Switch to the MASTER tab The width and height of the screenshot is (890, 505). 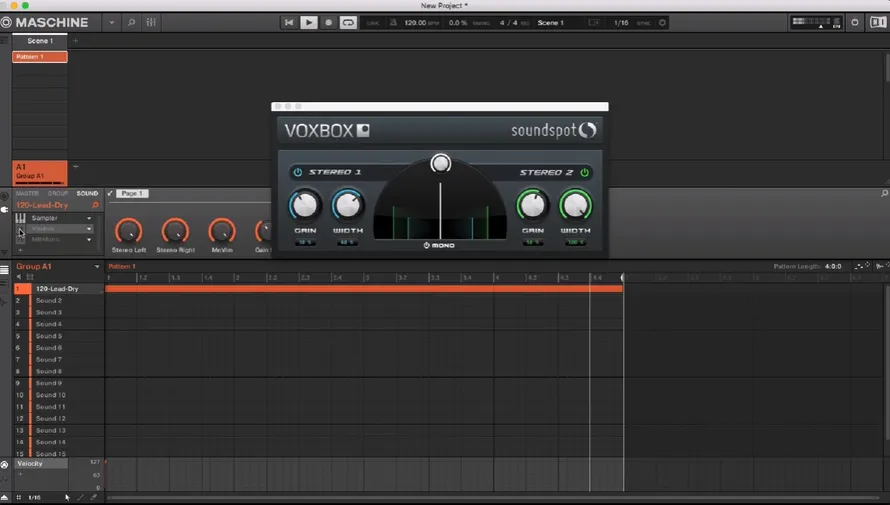pyautogui.click(x=27, y=193)
